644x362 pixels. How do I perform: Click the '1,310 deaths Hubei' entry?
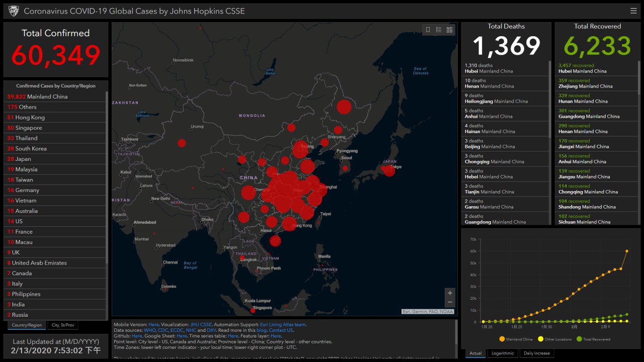(505, 68)
